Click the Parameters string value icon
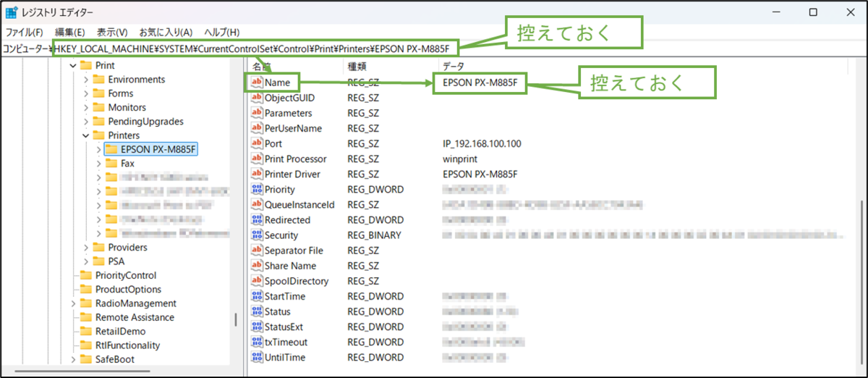Screen dimensions: 868x378 [257, 113]
